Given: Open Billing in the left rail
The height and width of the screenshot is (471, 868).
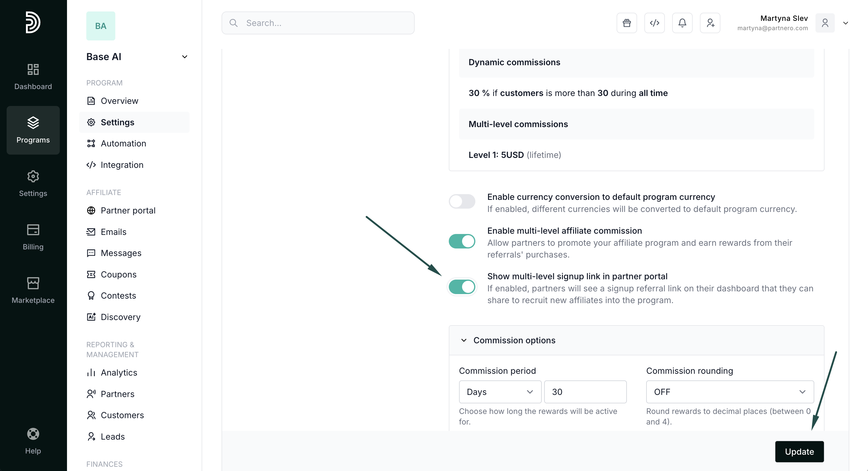Looking at the screenshot, I should click(33, 237).
